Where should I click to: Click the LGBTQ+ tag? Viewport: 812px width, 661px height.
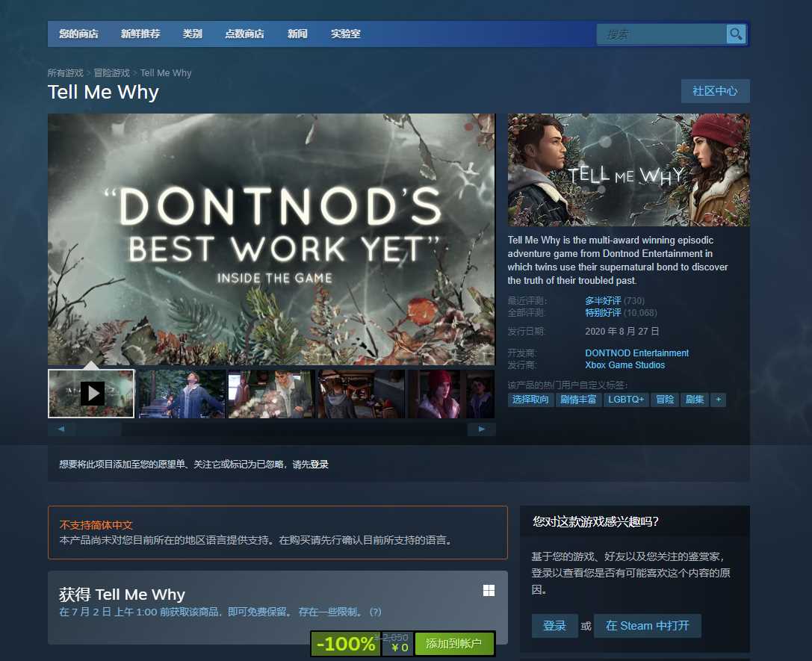coord(626,400)
